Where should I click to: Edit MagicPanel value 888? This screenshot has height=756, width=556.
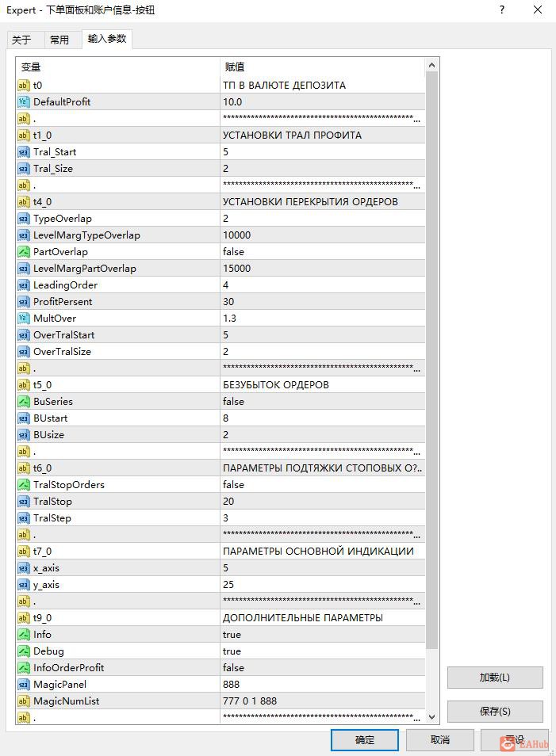click(x=322, y=684)
